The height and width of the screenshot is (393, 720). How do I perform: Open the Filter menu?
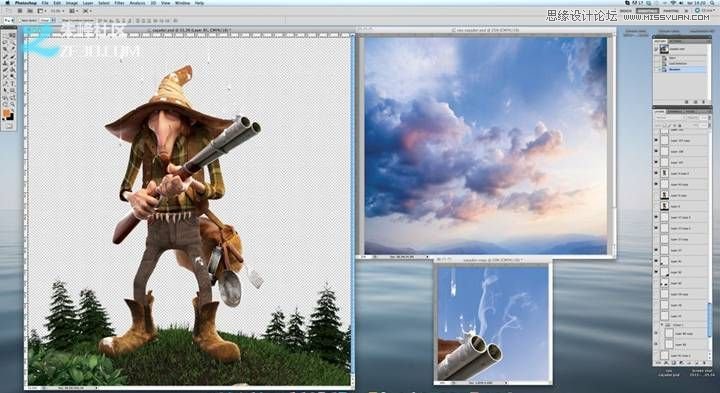119,3
